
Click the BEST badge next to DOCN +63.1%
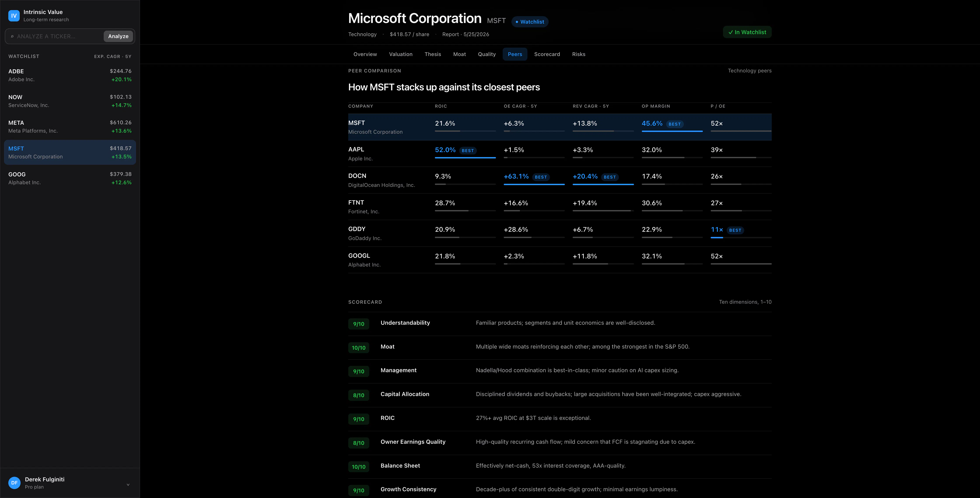pos(541,177)
